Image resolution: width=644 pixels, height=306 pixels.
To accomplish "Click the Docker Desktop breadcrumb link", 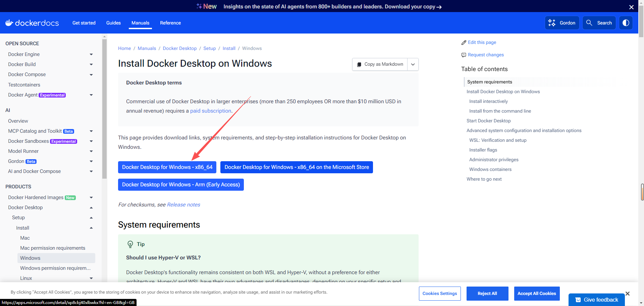I will (180, 48).
